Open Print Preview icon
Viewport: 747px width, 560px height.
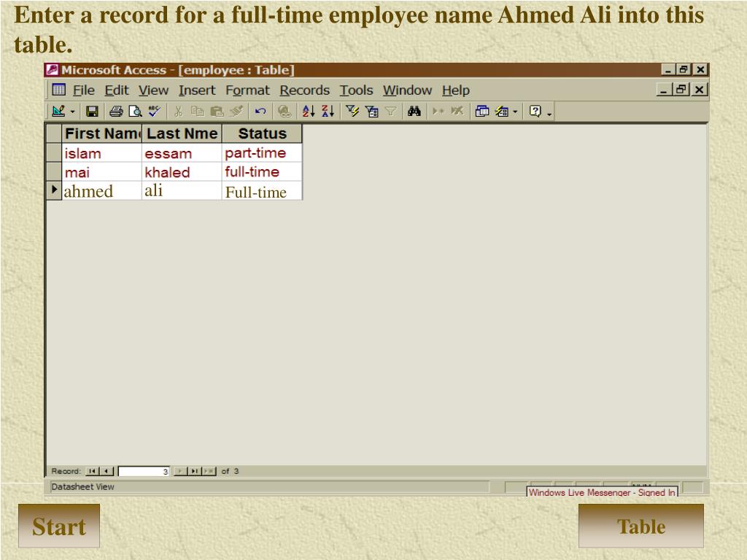point(135,112)
